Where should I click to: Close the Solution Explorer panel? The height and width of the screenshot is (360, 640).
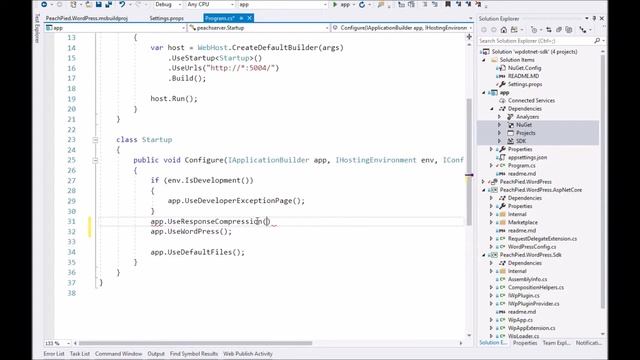[602, 18]
